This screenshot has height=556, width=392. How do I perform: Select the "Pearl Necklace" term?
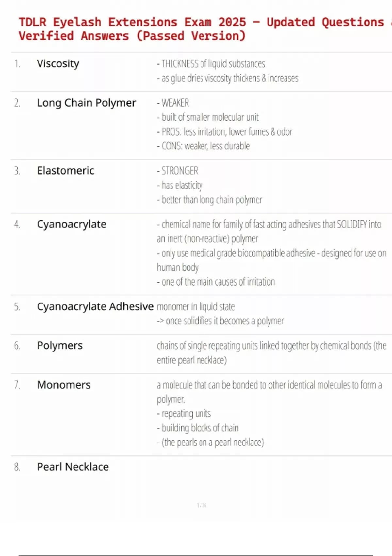[73, 467]
